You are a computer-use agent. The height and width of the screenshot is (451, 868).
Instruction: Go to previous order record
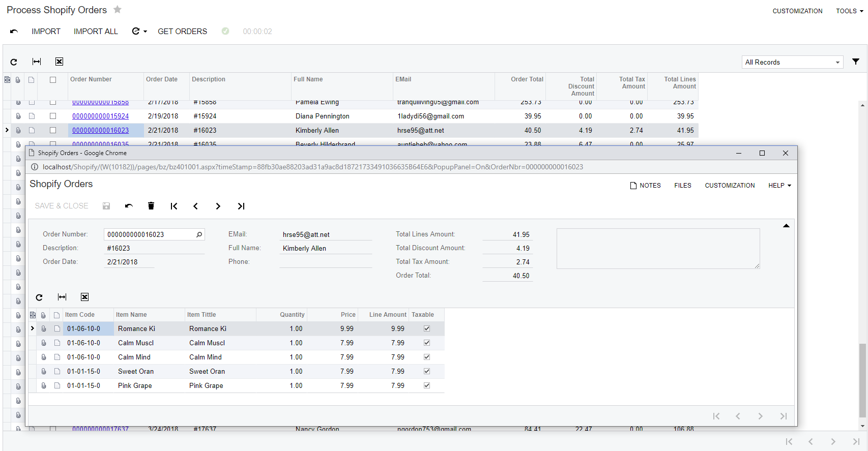coord(195,206)
